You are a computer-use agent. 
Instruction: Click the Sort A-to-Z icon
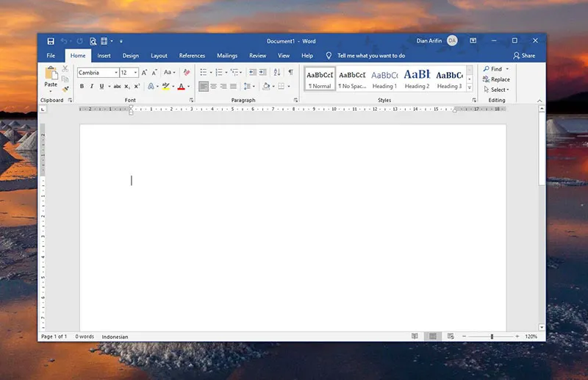277,73
